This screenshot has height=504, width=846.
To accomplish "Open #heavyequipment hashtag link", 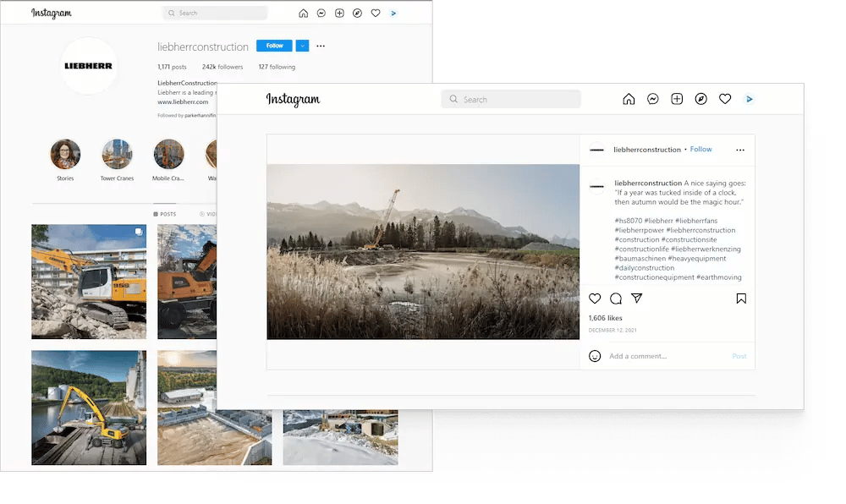I will click(x=697, y=259).
